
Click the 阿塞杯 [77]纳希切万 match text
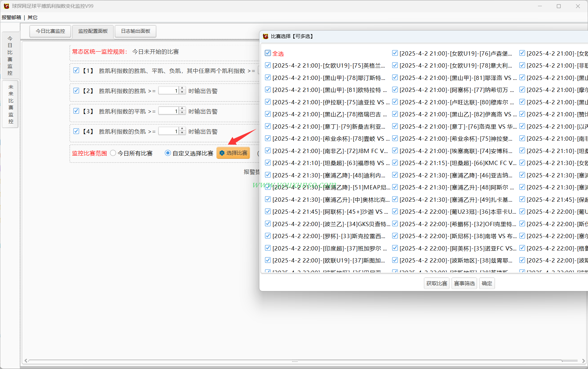(457, 90)
